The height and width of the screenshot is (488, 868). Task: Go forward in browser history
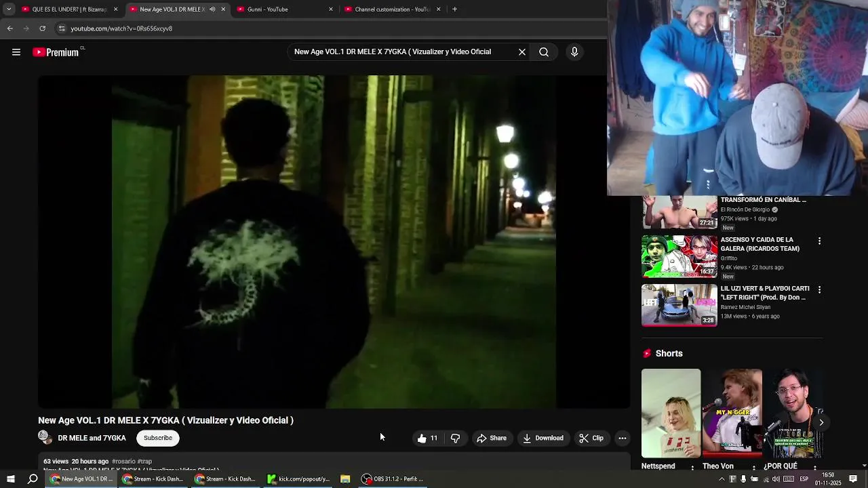[x=26, y=28]
